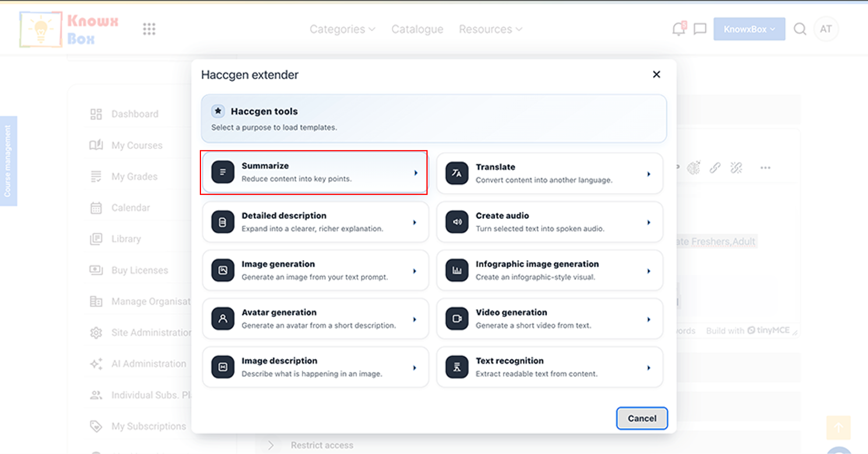Click the Translate language icon
The width and height of the screenshot is (868, 454).
(457, 173)
